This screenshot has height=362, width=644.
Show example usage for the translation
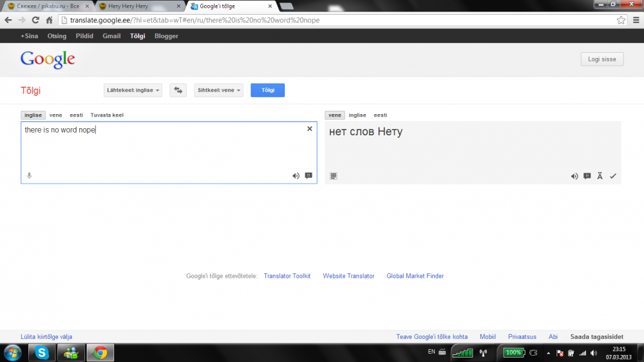[x=587, y=176]
